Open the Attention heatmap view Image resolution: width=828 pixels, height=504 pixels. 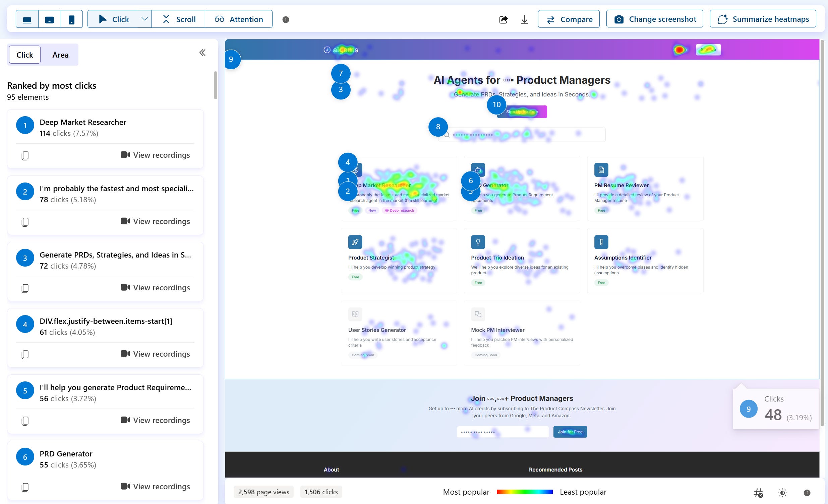(x=239, y=19)
